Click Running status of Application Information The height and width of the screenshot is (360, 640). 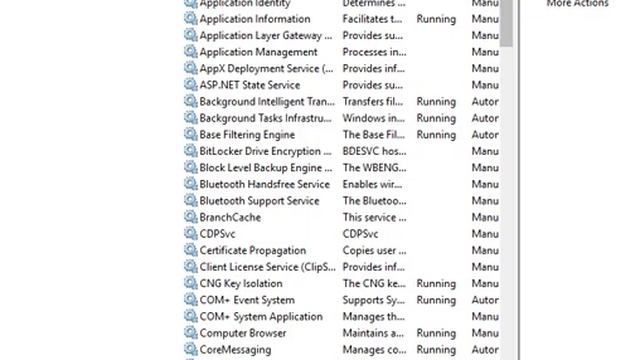(436, 19)
